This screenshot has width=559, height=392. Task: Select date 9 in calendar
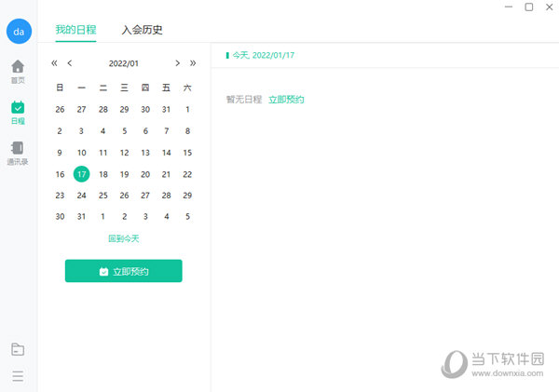(60, 153)
